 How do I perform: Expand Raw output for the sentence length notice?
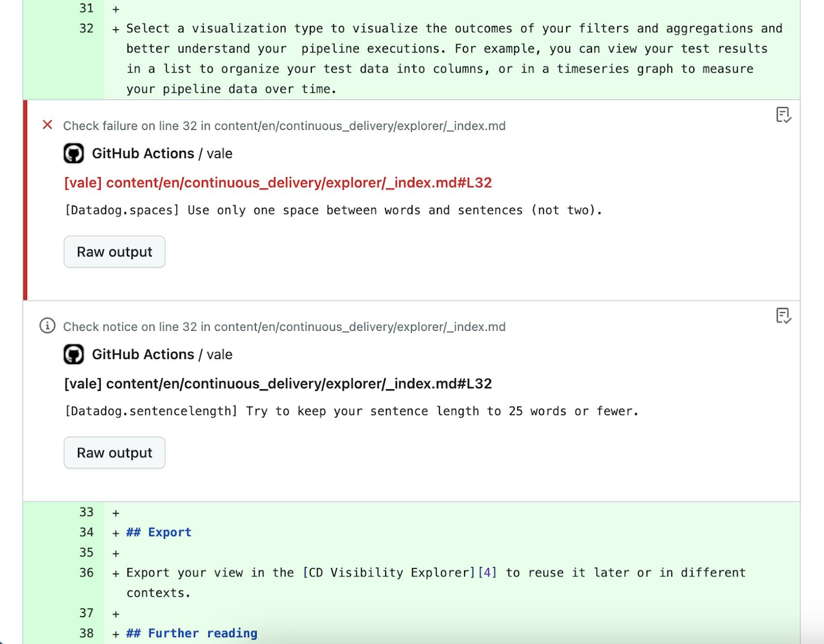click(114, 452)
